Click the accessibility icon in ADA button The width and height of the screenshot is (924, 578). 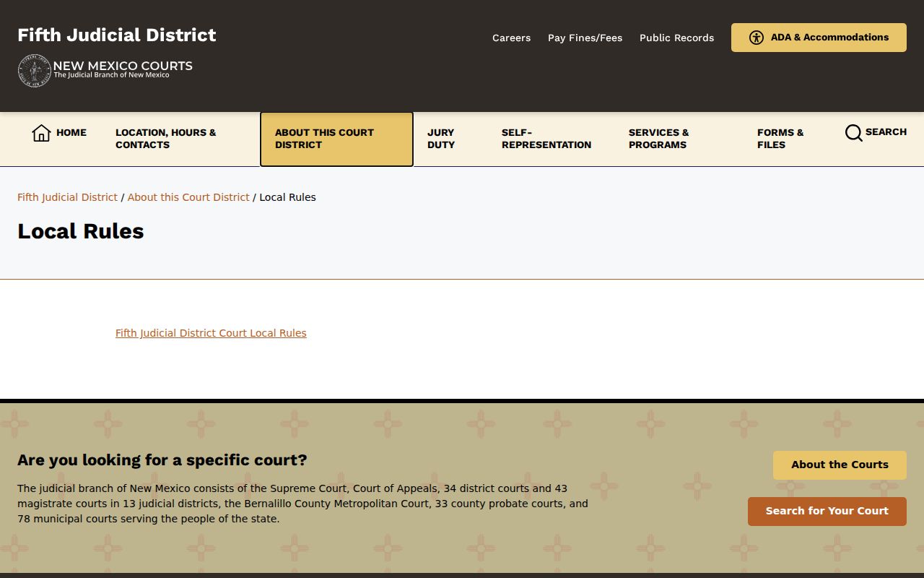(757, 38)
